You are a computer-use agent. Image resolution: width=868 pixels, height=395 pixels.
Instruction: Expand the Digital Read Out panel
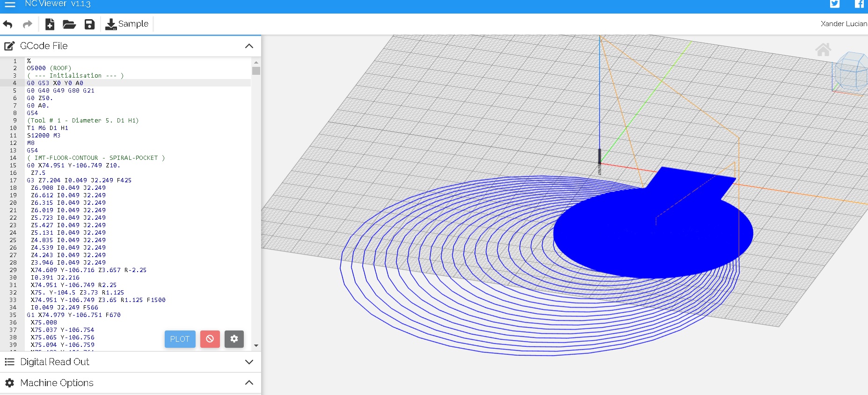[x=249, y=362]
